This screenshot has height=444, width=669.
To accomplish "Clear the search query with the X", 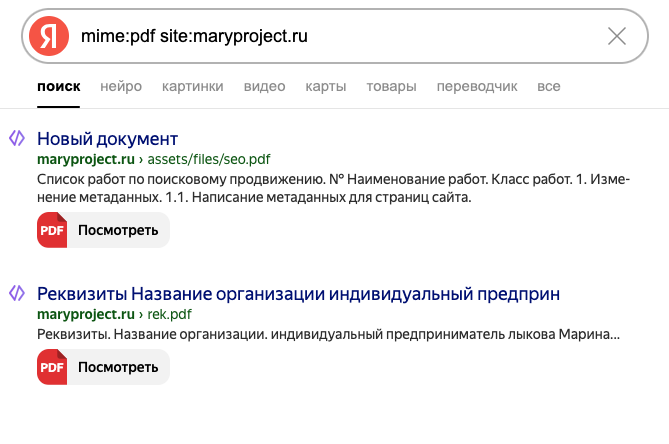I will click(x=617, y=36).
